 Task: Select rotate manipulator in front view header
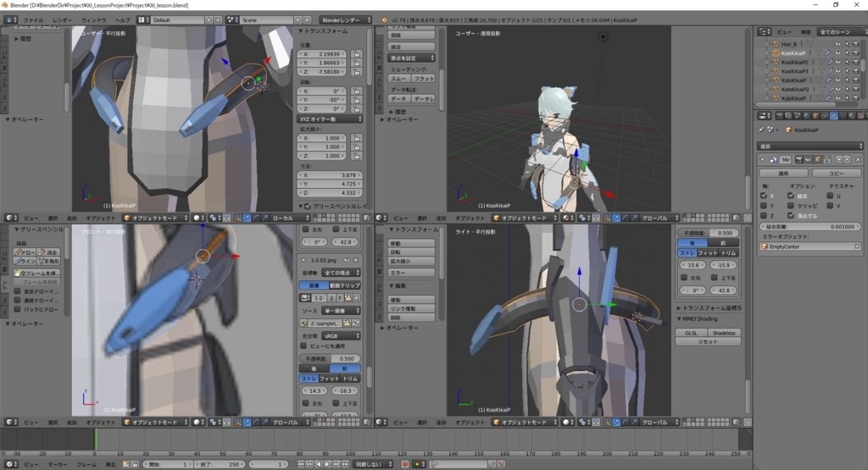(x=255, y=422)
